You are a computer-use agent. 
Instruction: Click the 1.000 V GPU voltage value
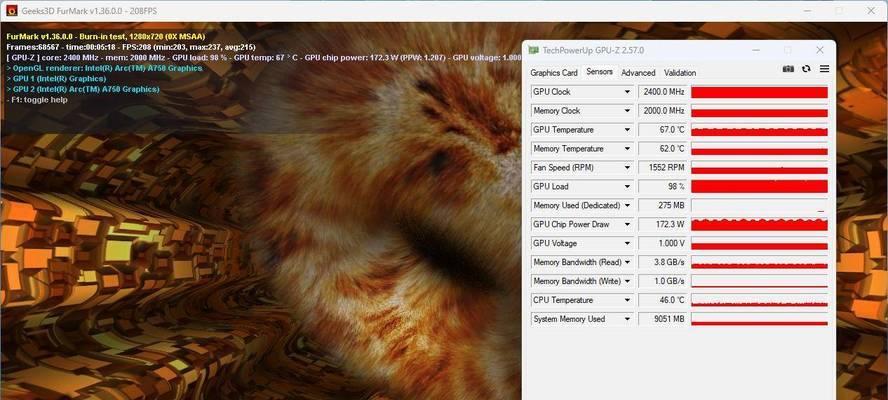[x=663, y=243]
